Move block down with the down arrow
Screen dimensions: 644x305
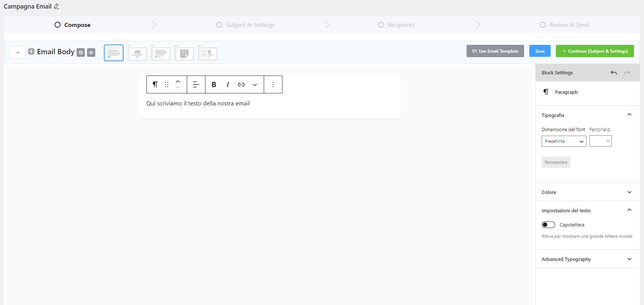point(178,88)
